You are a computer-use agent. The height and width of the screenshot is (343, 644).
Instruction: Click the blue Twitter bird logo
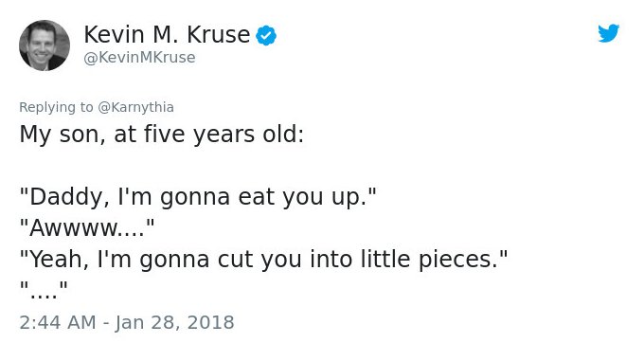click(608, 33)
